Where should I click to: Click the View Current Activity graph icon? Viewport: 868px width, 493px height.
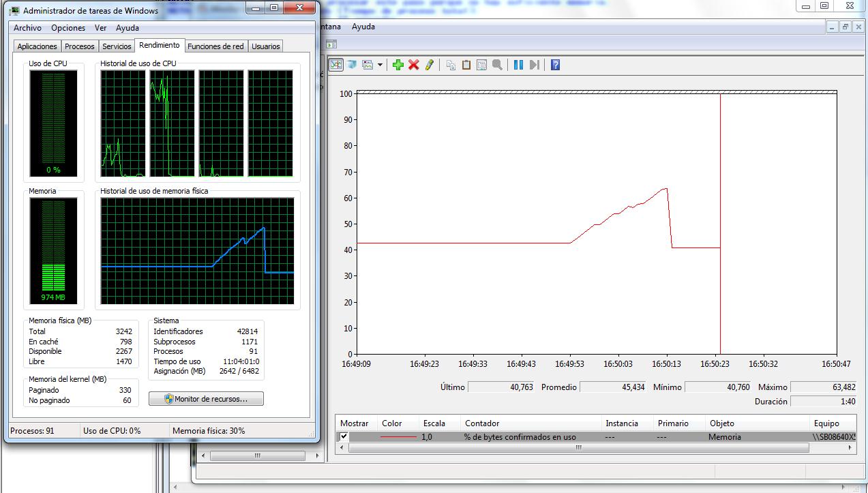click(x=335, y=65)
